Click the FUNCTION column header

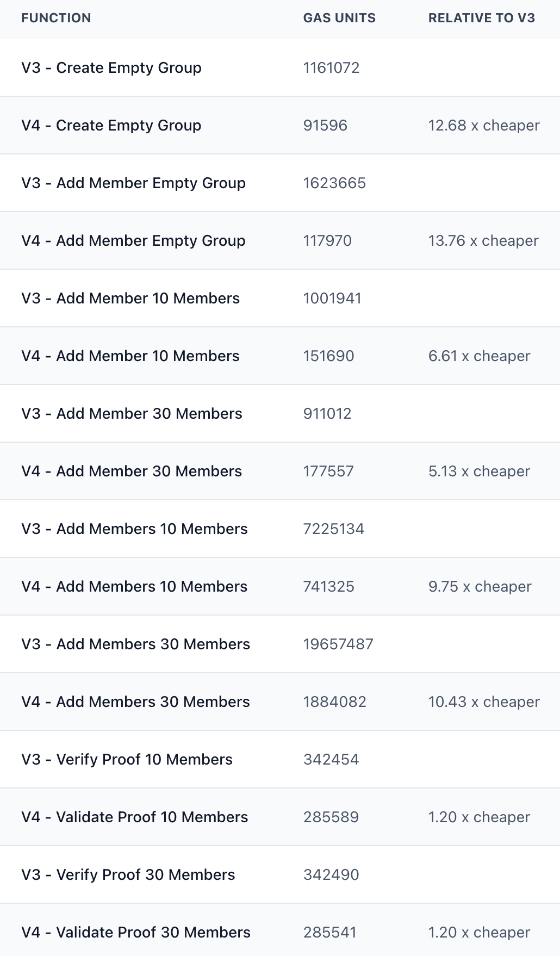click(x=56, y=18)
